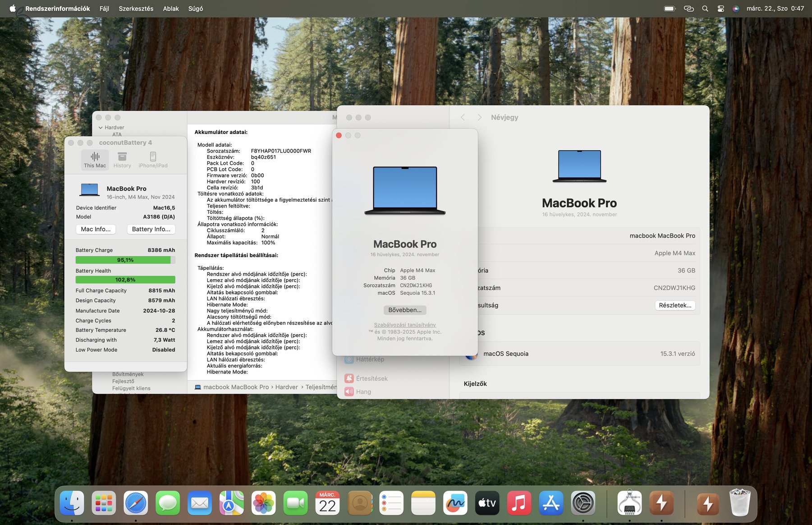Image resolution: width=812 pixels, height=525 pixels.
Task: Switch to History tab in coconutBattery
Action: (x=122, y=160)
